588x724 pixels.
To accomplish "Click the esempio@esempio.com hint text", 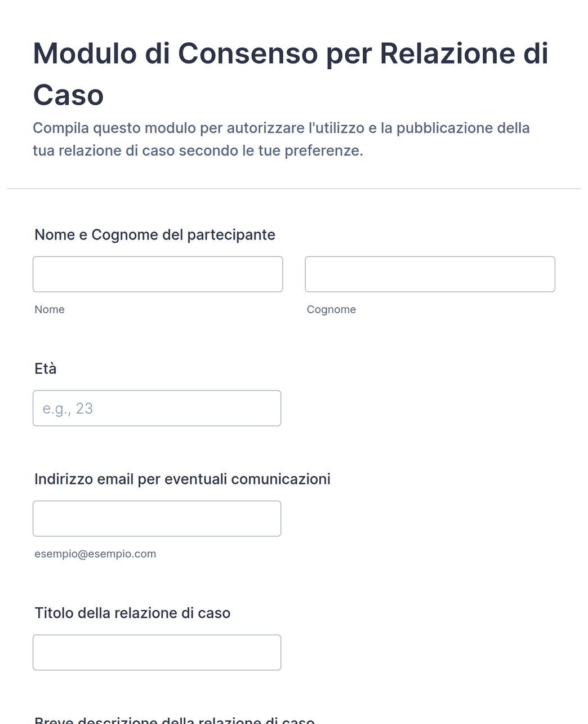I will (95, 554).
